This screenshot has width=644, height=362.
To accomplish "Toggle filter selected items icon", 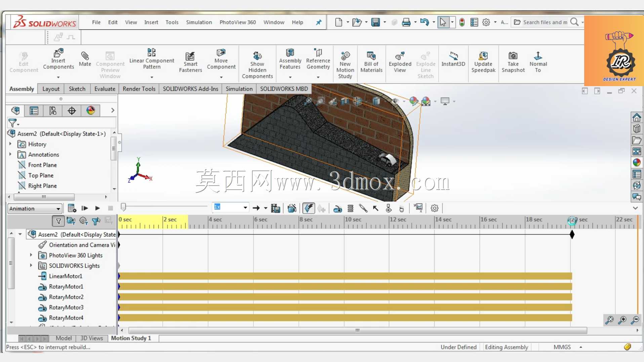I will [x=96, y=221].
